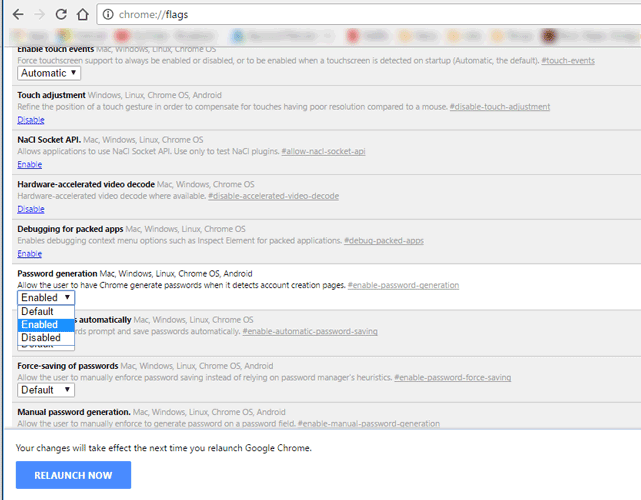Click the 'Debugging for packed apps' title
Viewport: 641px width, 500px height.
[x=70, y=229]
